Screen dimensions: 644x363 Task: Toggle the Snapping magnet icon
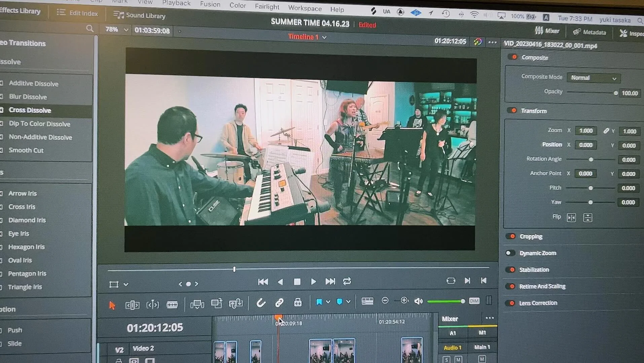[x=261, y=303]
